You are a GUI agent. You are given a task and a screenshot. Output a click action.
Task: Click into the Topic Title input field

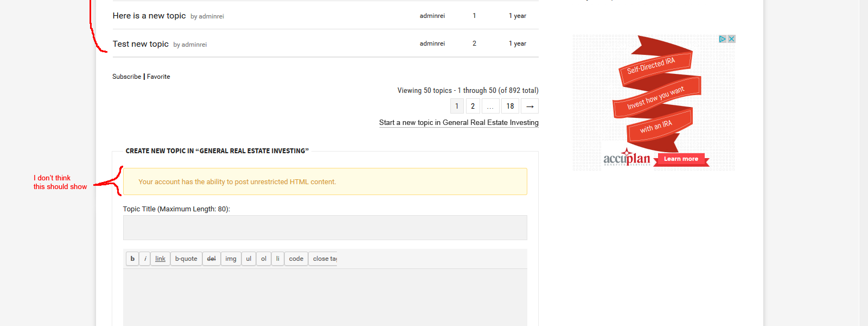(x=325, y=228)
